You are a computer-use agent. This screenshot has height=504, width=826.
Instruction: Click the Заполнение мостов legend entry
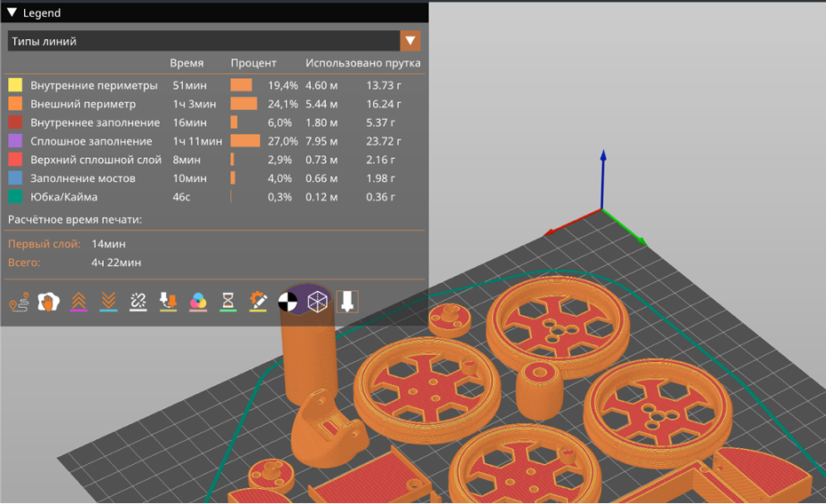click(83, 178)
